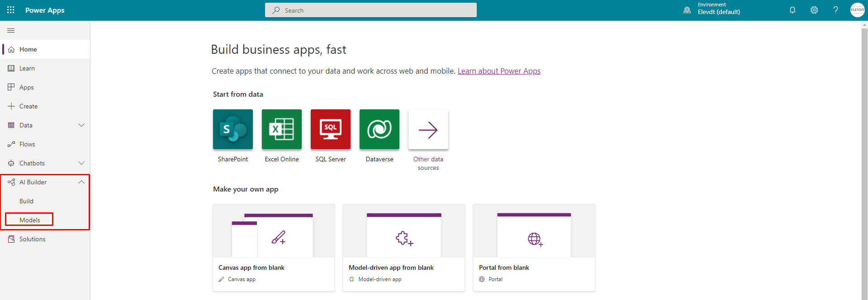
Task: Click the SharePoint label
Action: click(x=233, y=159)
